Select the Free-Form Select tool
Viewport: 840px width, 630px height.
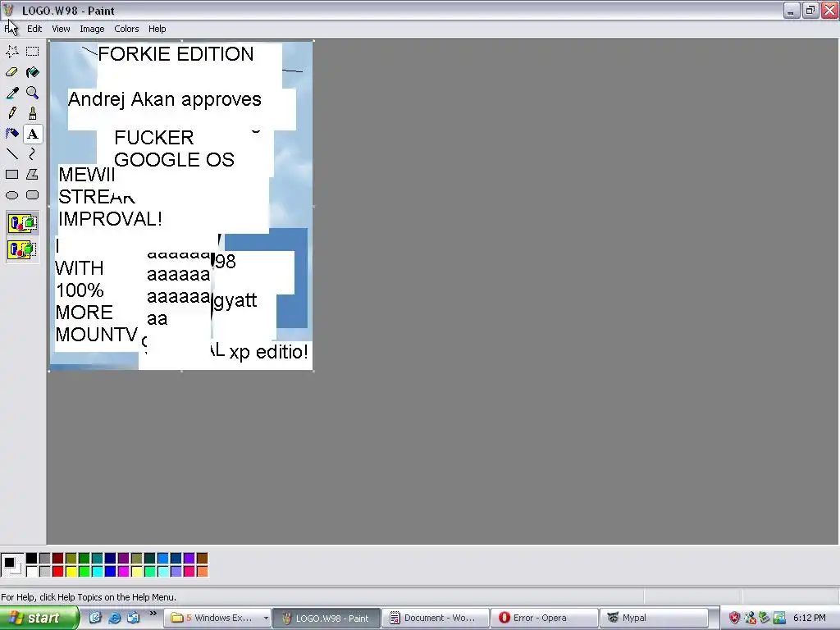(x=11, y=52)
